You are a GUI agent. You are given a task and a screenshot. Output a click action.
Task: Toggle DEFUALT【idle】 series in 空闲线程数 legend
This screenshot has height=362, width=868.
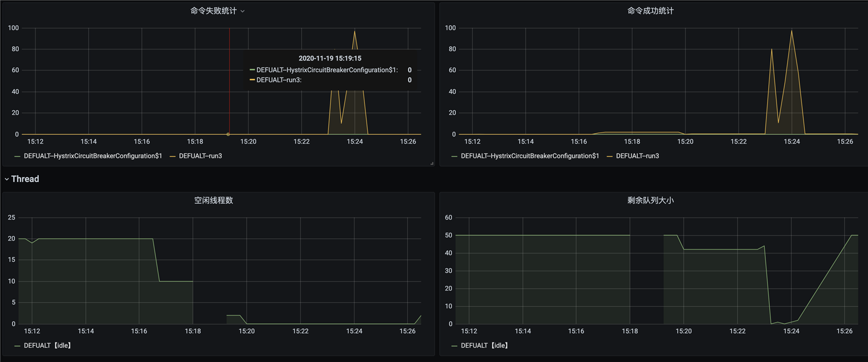pyautogui.click(x=48, y=345)
